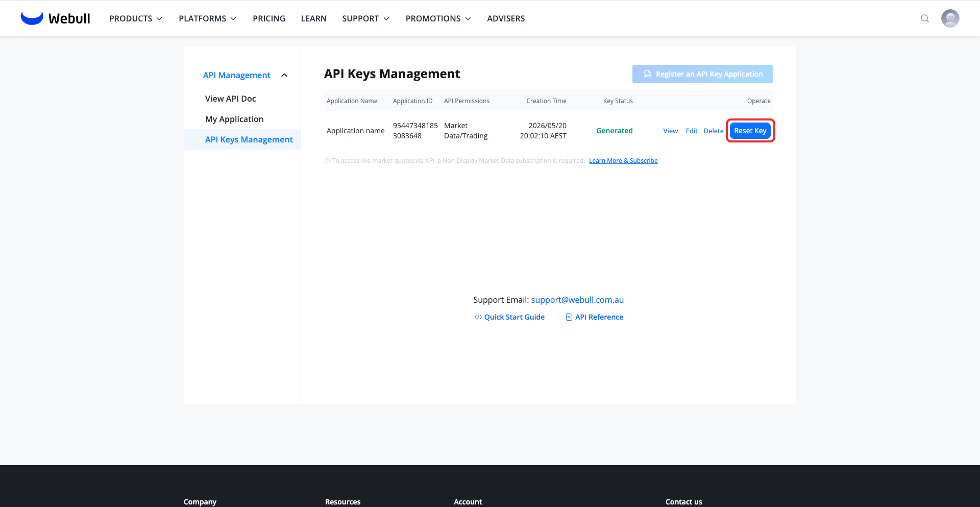Screen dimensions: 980x507
Task: Expand the PRODUCTS dropdown menu
Action: coord(136,18)
